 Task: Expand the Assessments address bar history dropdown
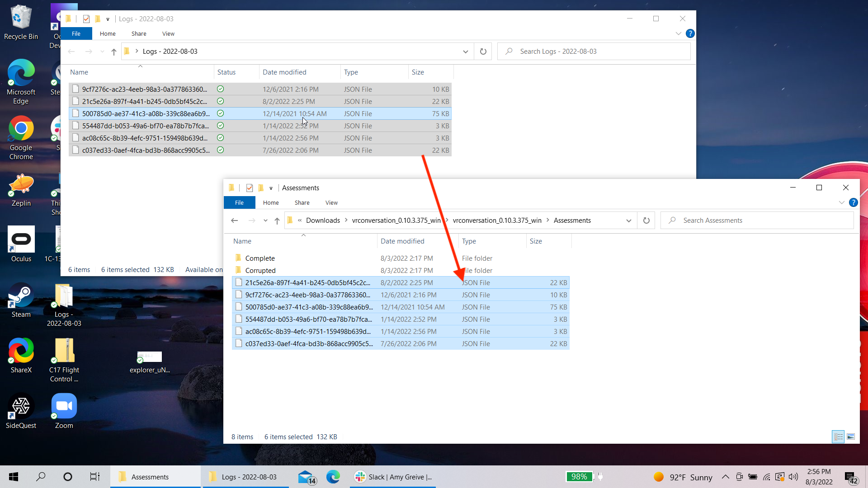[628, 221]
